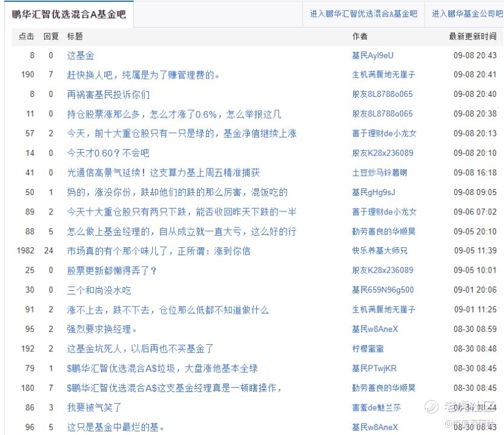This screenshot has height=435, width=504.
Task: Click the 24 reply count
Action: 49,251
